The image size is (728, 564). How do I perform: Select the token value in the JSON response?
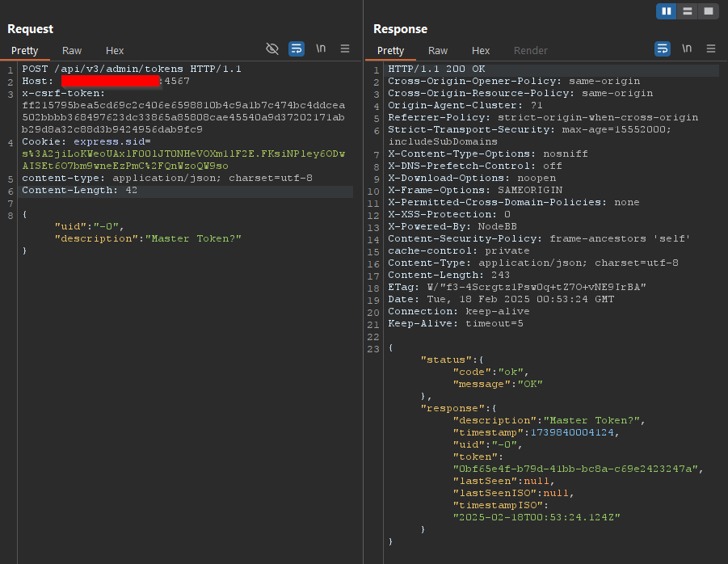click(575, 469)
